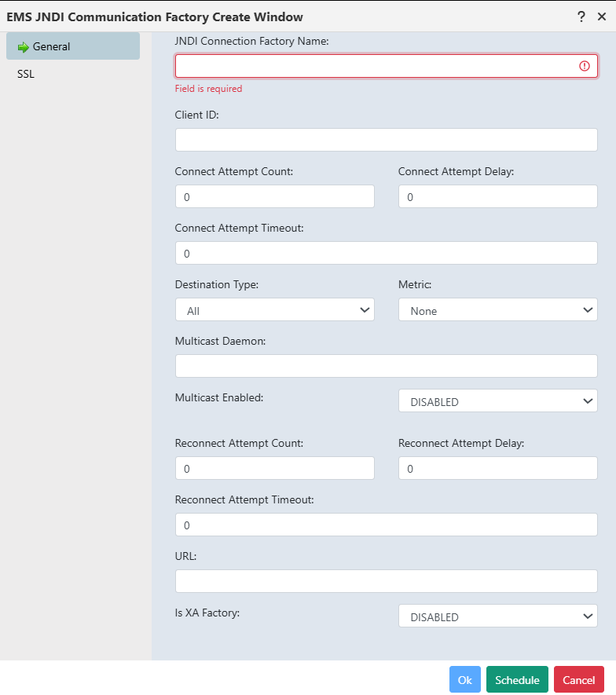Open the Metric dropdown

coord(498,310)
